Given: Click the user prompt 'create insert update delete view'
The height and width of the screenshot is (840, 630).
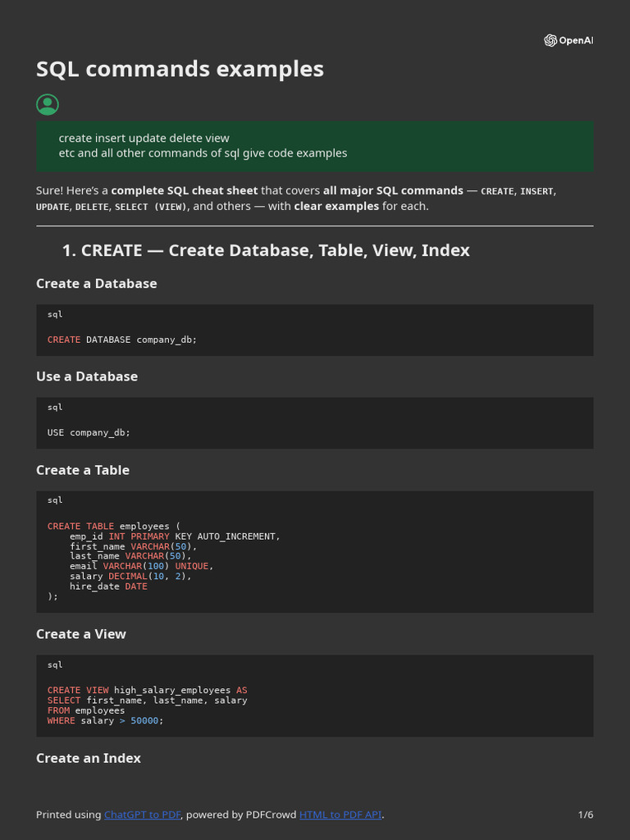Looking at the screenshot, I should point(144,138).
